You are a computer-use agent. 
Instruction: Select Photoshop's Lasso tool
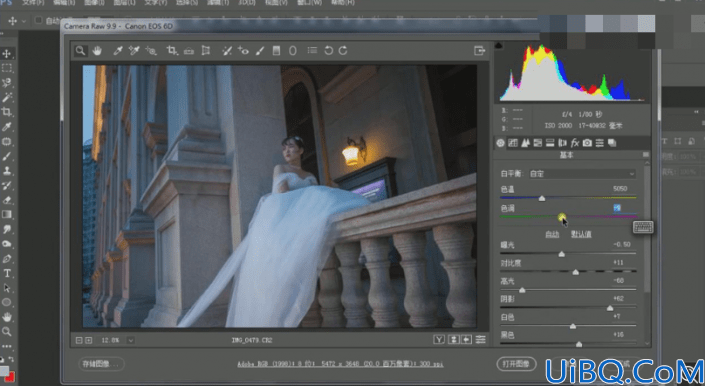7,83
